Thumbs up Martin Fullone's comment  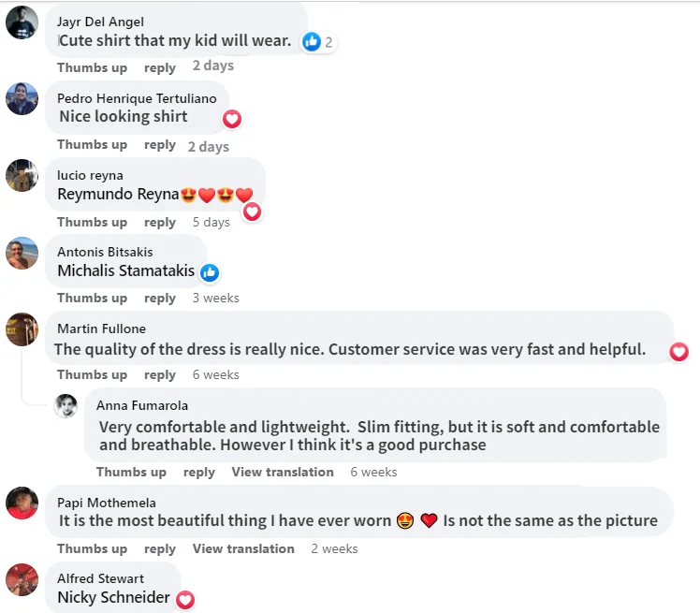coord(92,374)
